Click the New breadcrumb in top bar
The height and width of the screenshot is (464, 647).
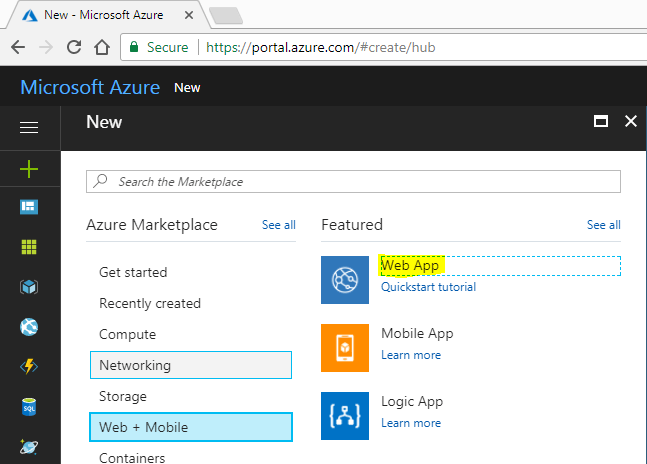tap(187, 88)
